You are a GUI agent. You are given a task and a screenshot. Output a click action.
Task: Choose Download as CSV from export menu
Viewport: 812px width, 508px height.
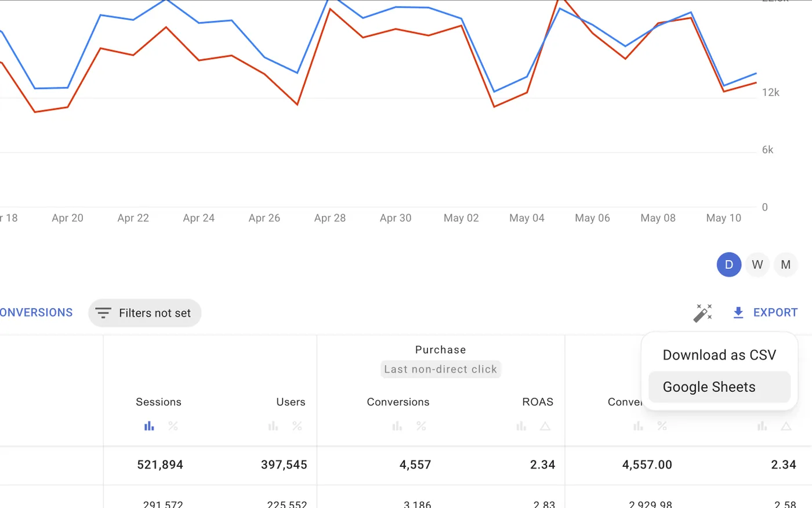click(719, 355)
